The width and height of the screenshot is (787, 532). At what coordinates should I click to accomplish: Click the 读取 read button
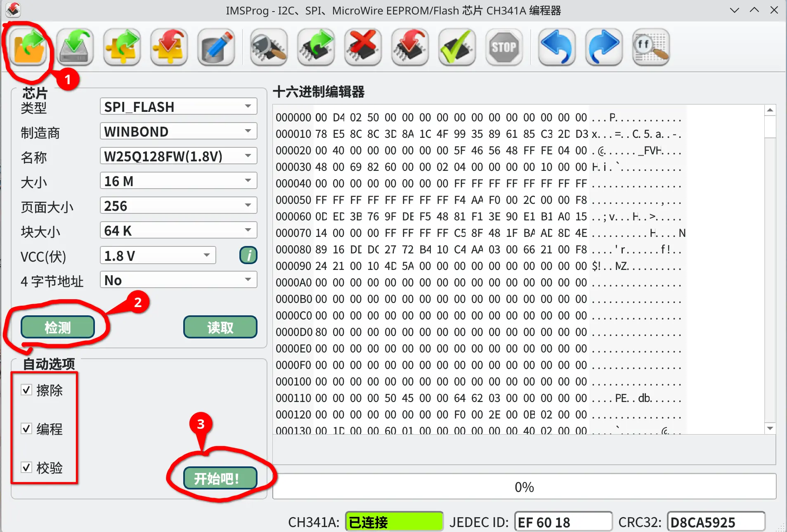[x=220, y=327]
